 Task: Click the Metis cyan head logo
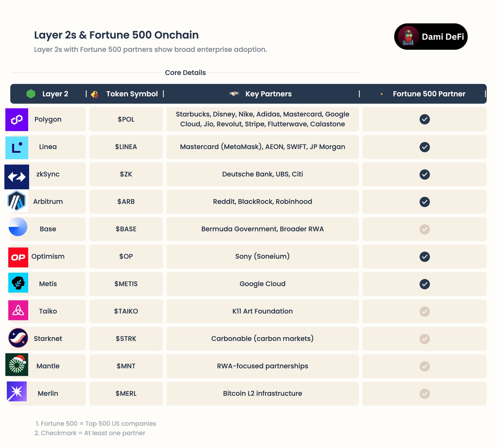pos(18,283)
